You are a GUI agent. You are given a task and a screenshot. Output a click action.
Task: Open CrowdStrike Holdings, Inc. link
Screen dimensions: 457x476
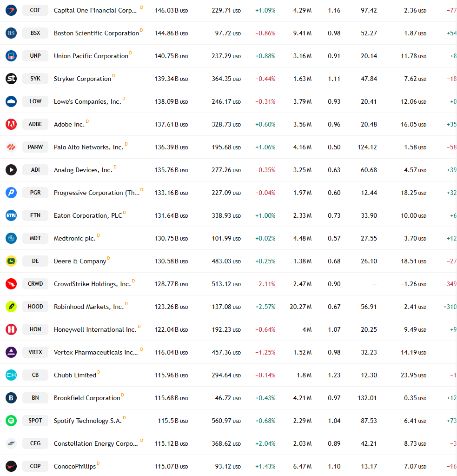[92, 284]
